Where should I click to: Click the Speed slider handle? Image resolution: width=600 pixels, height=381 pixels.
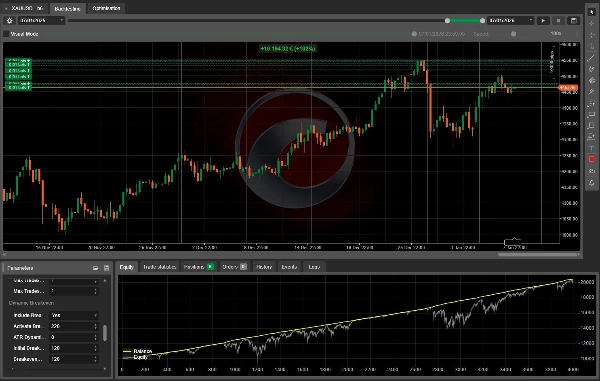pyautogui.click(x=514, y=34)
